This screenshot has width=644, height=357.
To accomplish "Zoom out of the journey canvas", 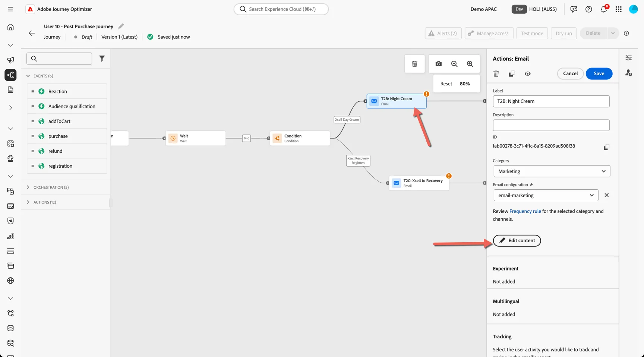I will point(454,64).
